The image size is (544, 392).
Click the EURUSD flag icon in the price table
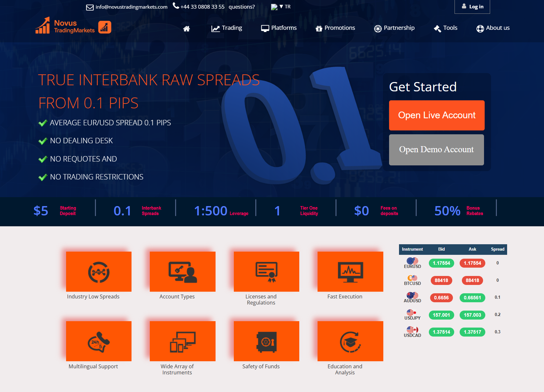(x=412, y=261)
